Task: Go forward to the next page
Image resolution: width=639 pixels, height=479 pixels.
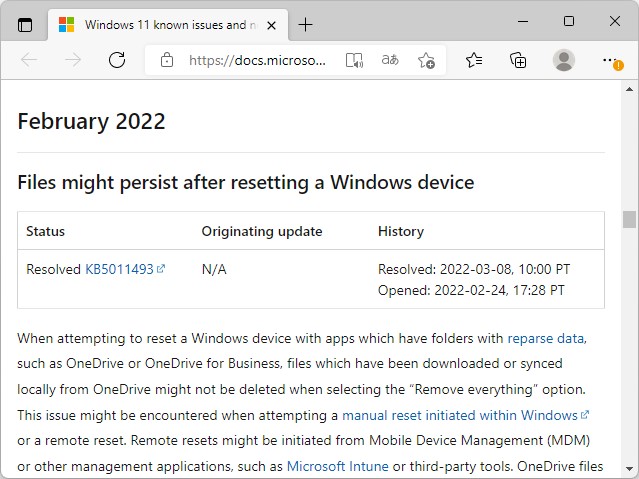Action: click(73, 60)
